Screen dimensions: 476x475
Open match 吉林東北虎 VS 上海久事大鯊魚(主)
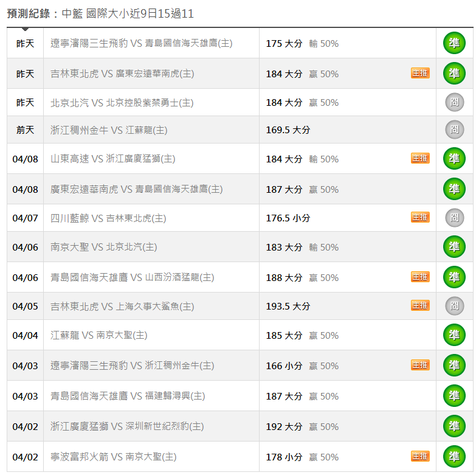[x=122, y=306]
